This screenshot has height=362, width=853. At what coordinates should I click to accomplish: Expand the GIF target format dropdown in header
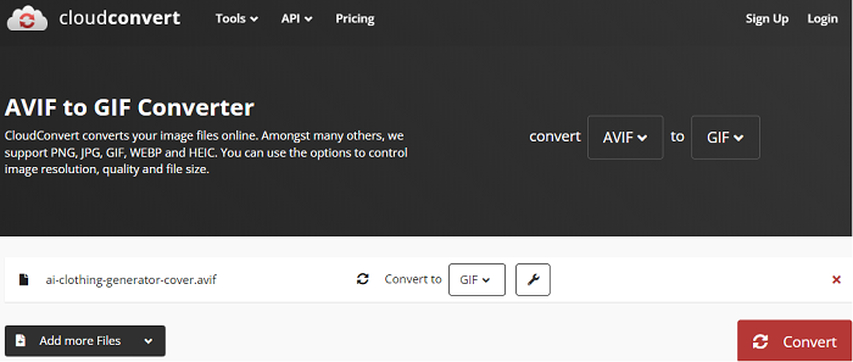(x=725, y=137)
